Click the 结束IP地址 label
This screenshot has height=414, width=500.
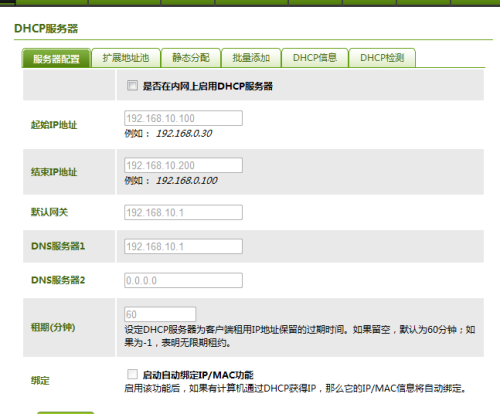click(54, 172)
